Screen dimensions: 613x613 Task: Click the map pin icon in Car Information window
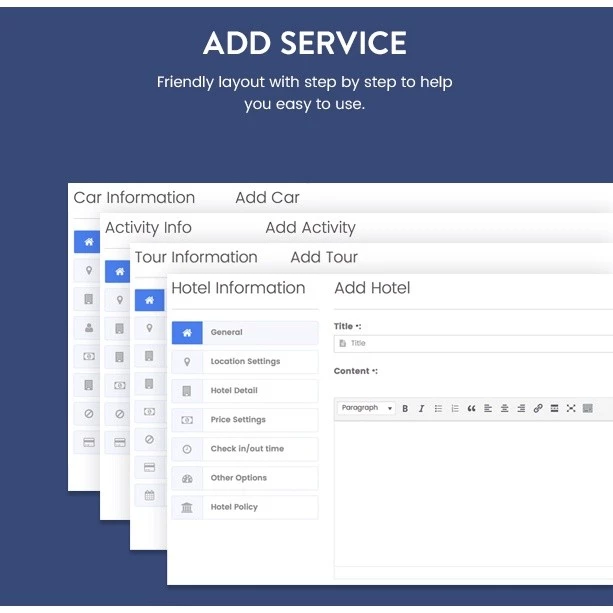coord(89,271)
